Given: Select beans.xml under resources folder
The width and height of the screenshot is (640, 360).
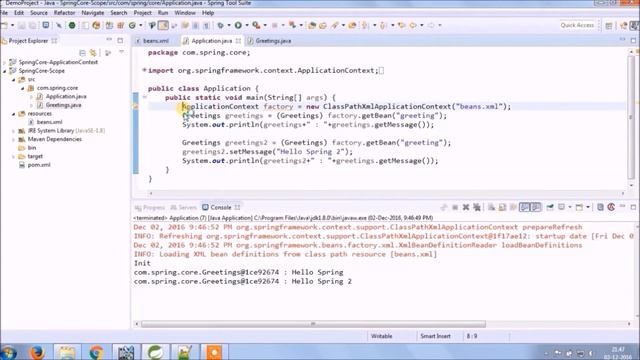Looking at the screenshot, I should [x=49, y=122].
